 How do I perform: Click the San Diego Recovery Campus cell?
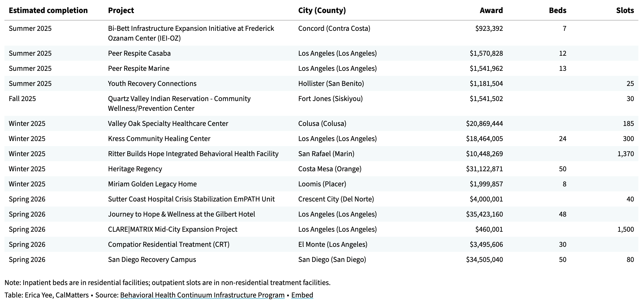152,260
